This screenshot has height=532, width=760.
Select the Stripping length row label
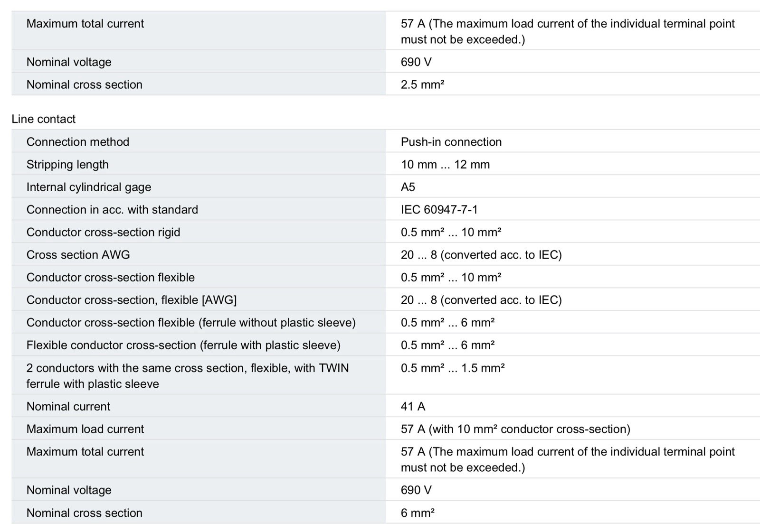(x=67, y=165)
